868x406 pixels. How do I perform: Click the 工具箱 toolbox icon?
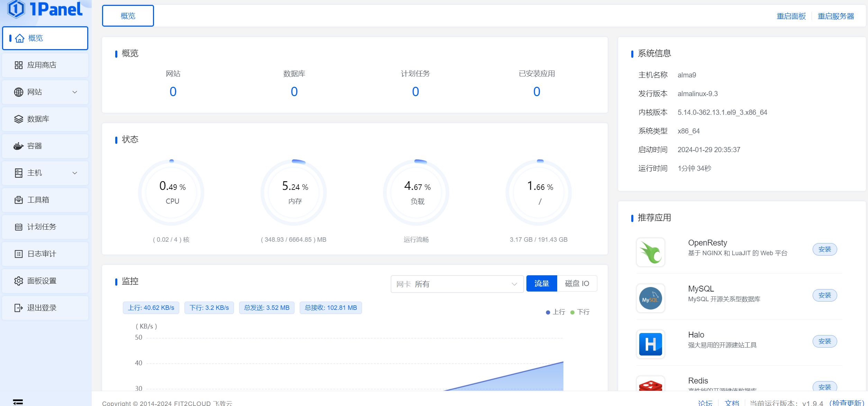pos(19,200)
